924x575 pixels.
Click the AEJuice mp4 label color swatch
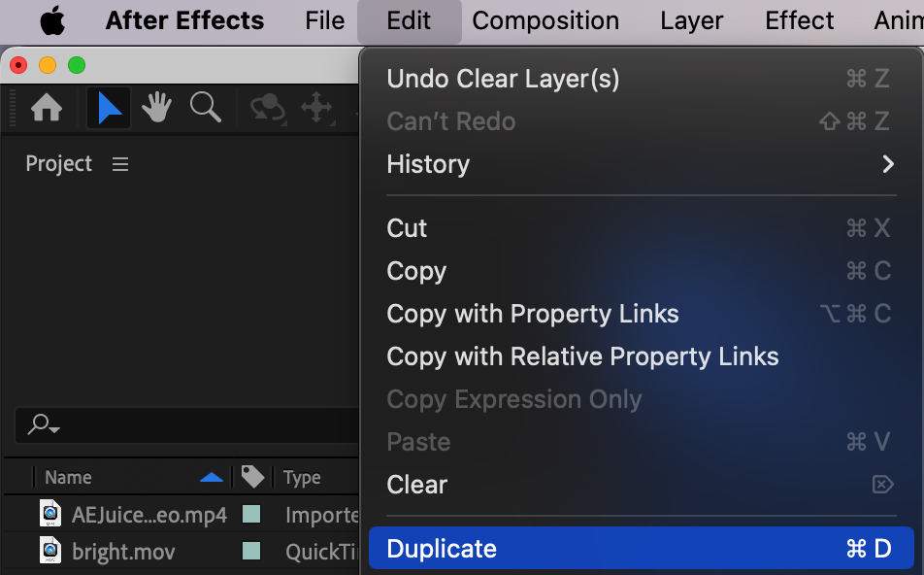(x=251, y=514)
